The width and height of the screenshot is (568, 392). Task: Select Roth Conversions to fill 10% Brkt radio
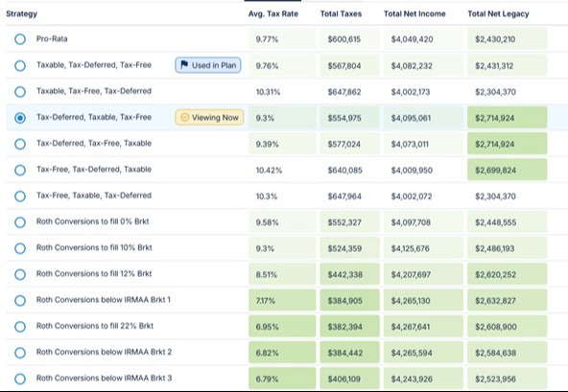[20, 248]
